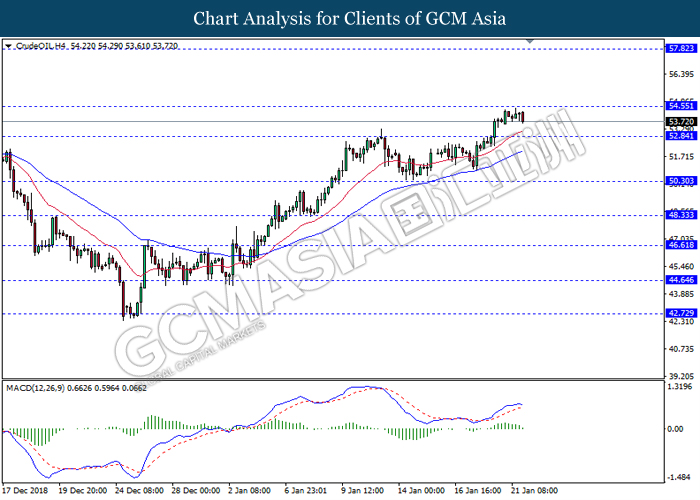Select the 42.729 price level label
700x500 pixels.
(x=681, y=313)
